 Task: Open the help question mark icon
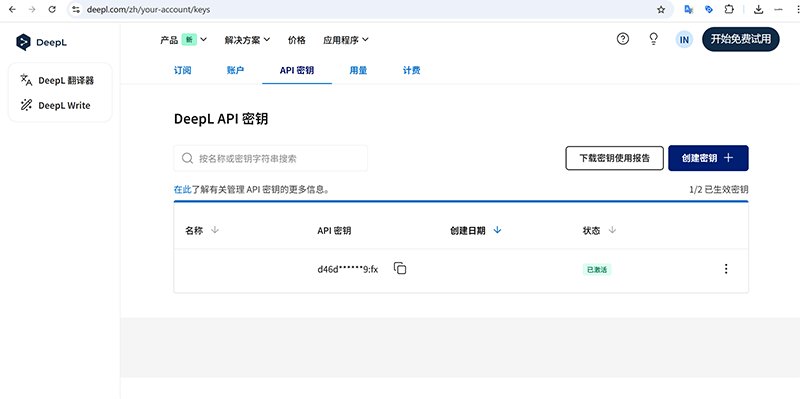pos(622,39)
